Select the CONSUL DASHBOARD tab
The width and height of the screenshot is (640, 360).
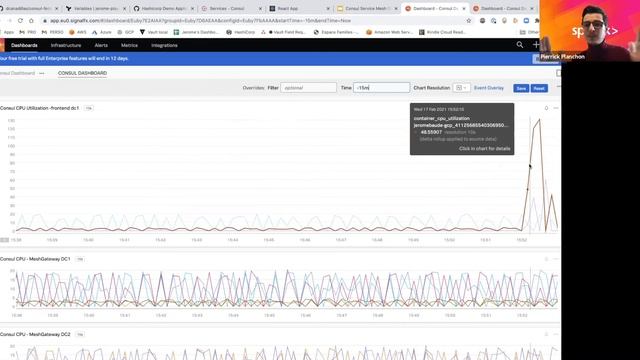(82, 73)
